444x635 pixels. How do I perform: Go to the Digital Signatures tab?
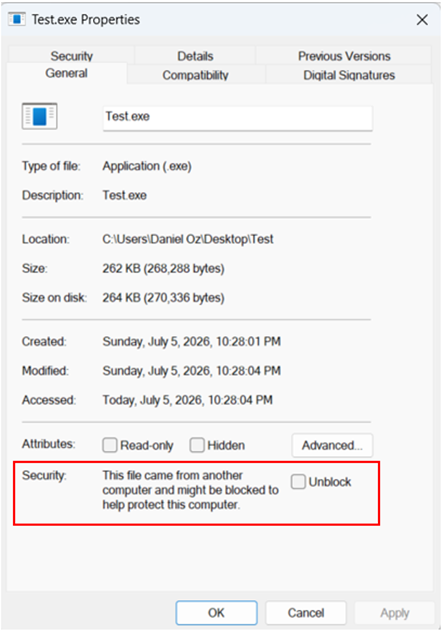pyautogui.click(x=349, y=75)
